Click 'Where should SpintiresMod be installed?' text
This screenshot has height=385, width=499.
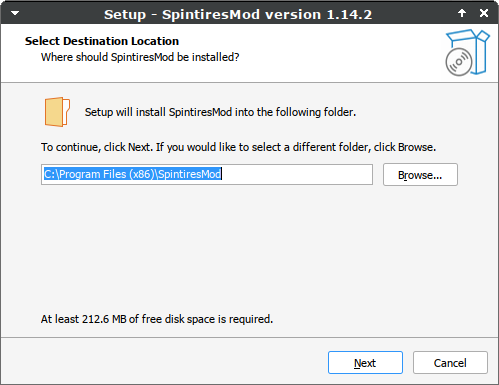point(140,57)
